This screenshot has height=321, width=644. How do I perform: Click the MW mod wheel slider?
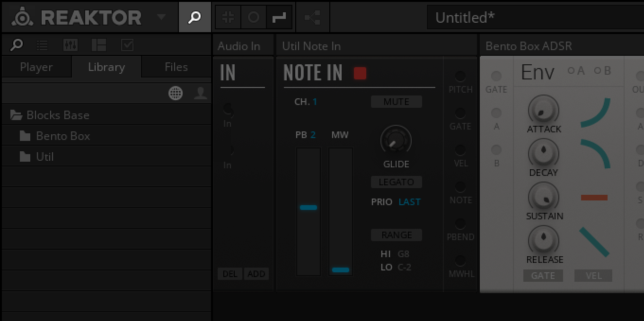341,211
